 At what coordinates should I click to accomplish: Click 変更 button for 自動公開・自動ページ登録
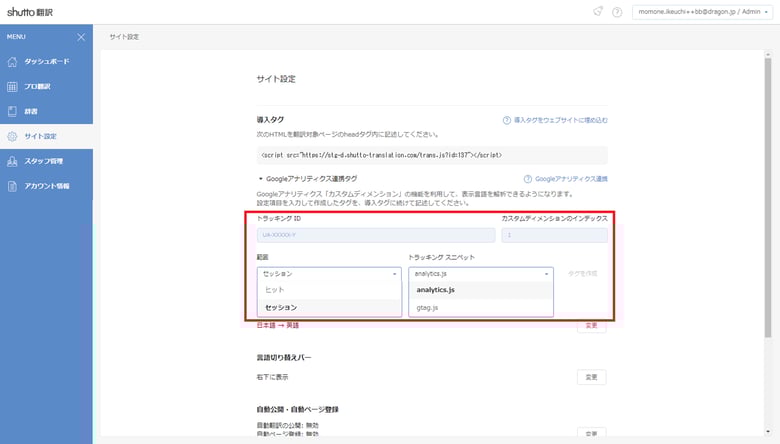(x=591, y=434)
